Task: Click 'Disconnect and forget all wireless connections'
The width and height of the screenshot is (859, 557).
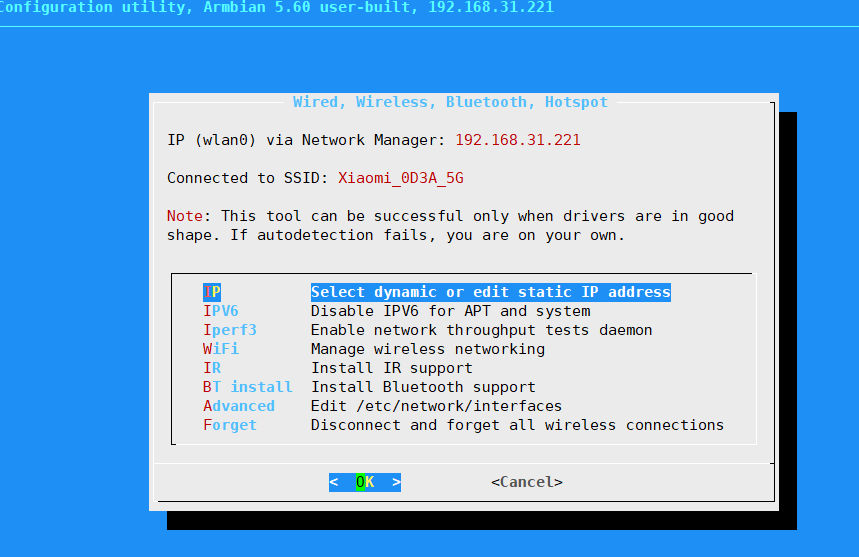Action: pos(517,425)
